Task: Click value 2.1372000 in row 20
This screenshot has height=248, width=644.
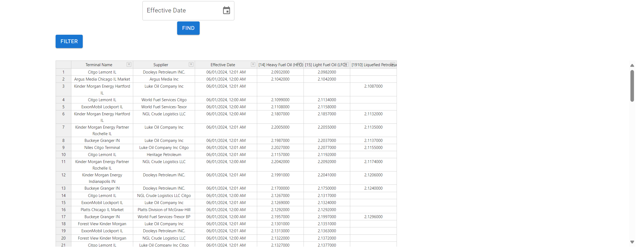Action: (x=327, y=238)
